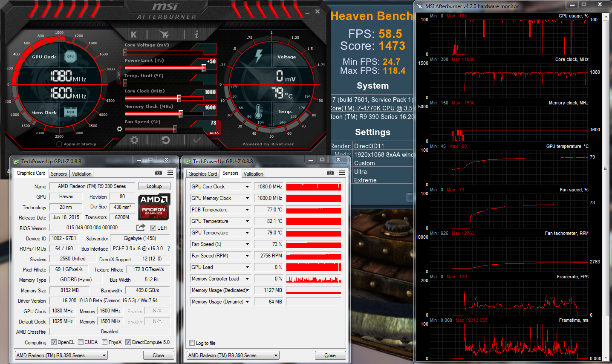The image size is (612, 364).
Task: Open Graphics Card tab in Sensors window
Action: tap(203, 174)
